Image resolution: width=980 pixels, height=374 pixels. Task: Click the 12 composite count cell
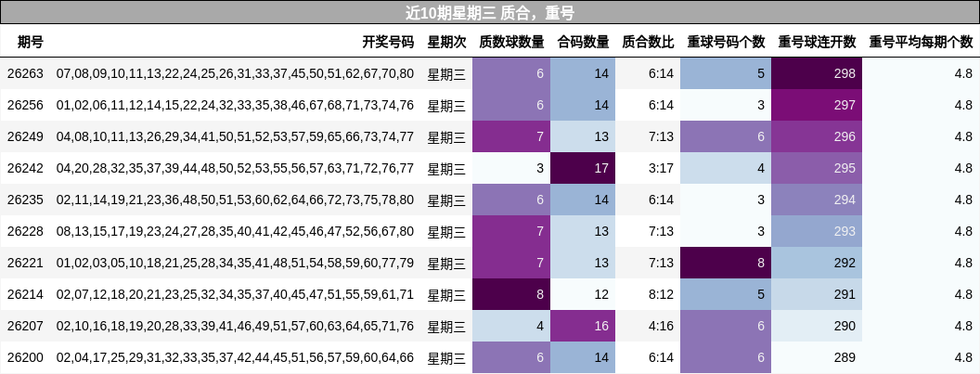click(583, 294)
